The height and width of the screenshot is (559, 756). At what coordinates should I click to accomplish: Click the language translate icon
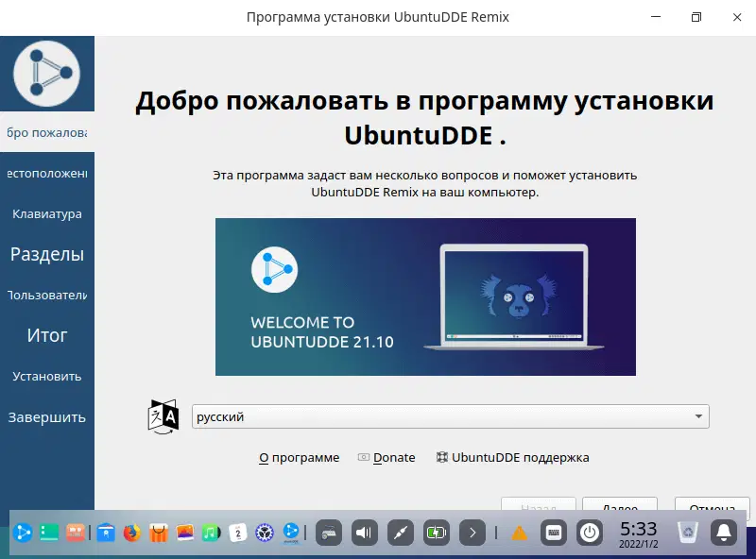[163, 416]
